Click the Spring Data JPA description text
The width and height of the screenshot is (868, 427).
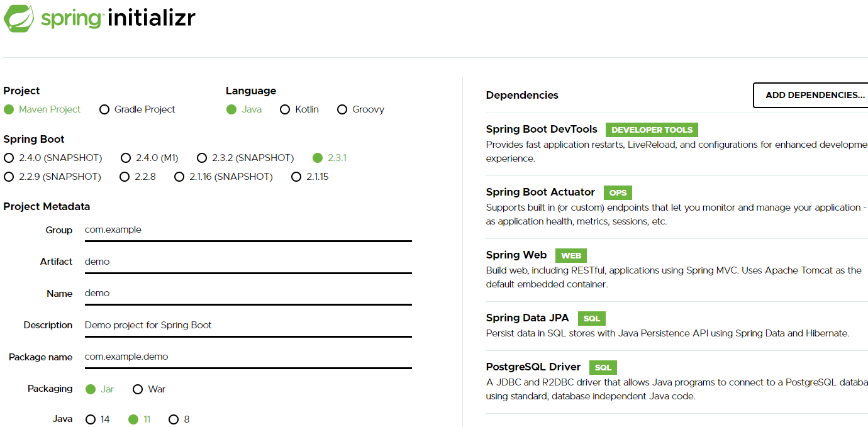tap(667, 333)
